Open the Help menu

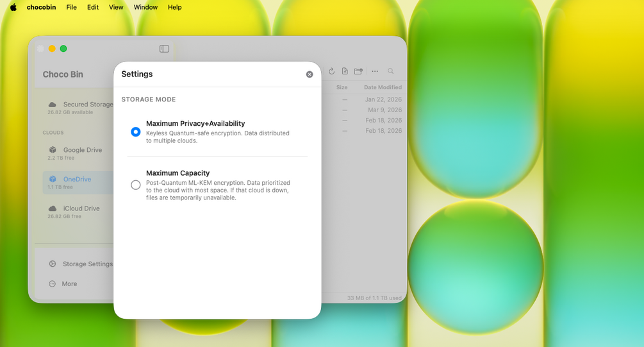[174, 7]
